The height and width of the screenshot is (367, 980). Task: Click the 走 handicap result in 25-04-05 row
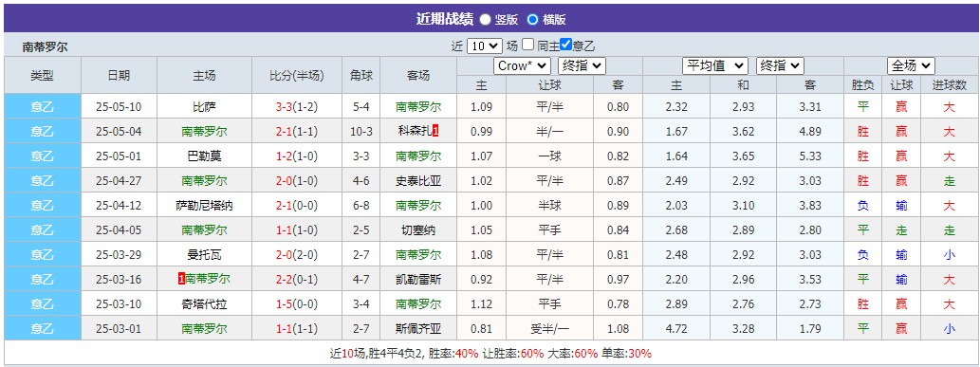click(x=901, y=230)
